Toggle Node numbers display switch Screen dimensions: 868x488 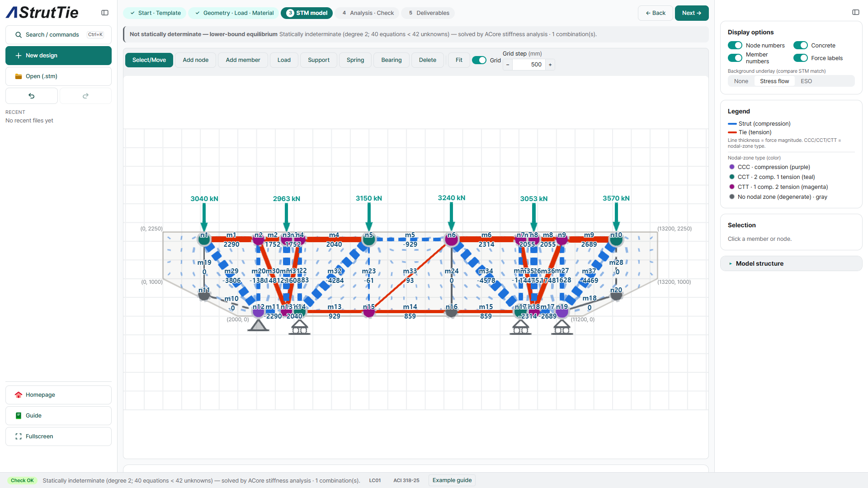point(735,45)
